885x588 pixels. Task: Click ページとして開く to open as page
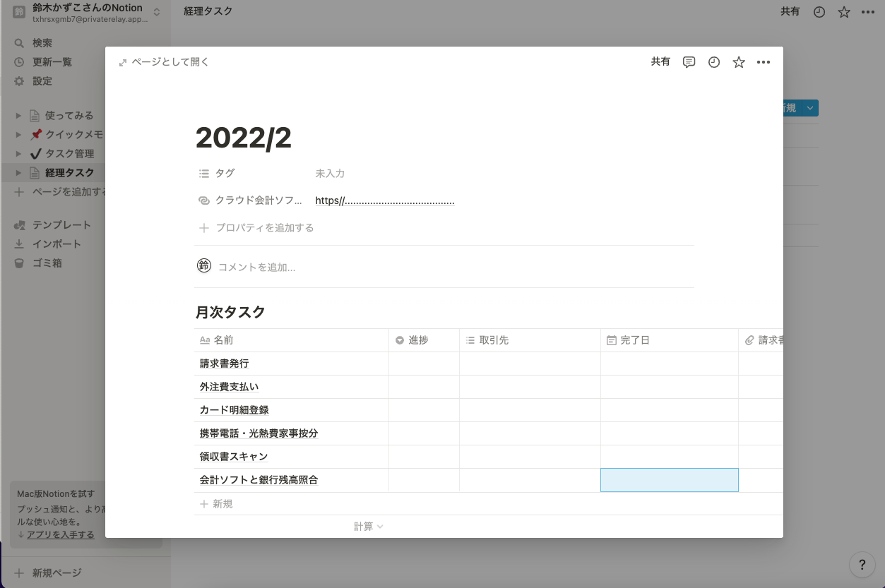[x=164, y=62]
